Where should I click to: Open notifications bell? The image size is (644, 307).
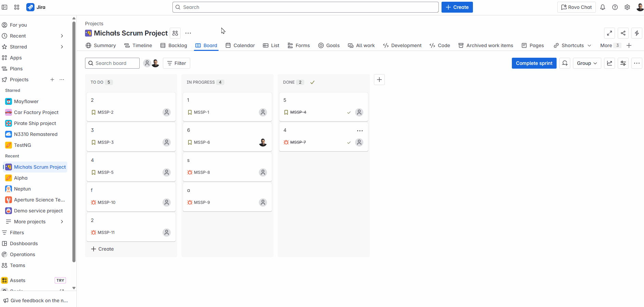pyautogui.click(x=603, y=7)
